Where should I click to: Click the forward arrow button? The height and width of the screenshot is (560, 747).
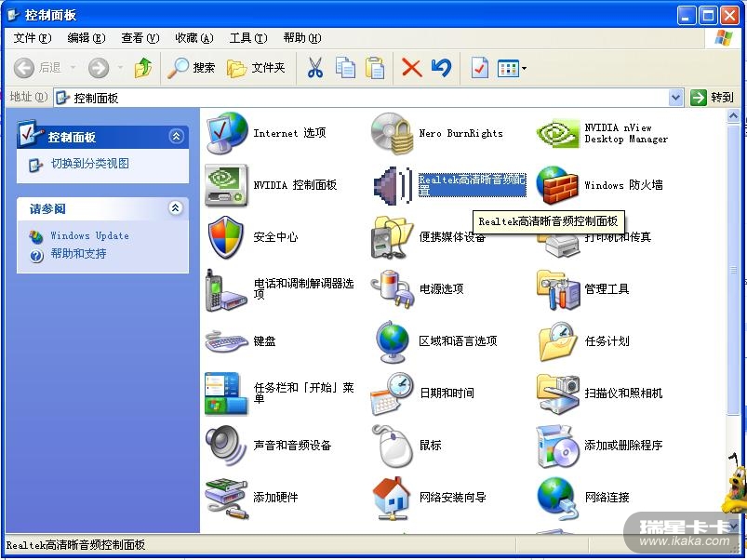pyautogui.click(x=99, y=68)
